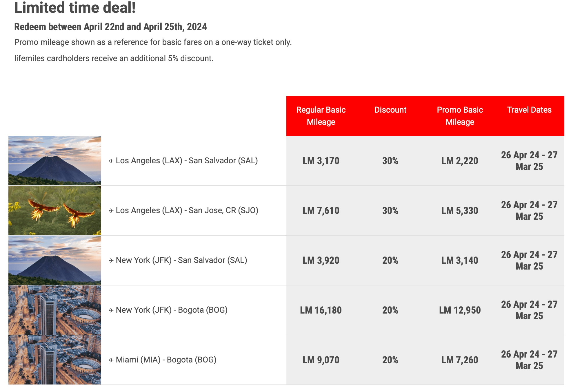The width and height of the screenshot is (571, 392).
Task: Click the Discount column header
Action: click(x=390, y=110)
